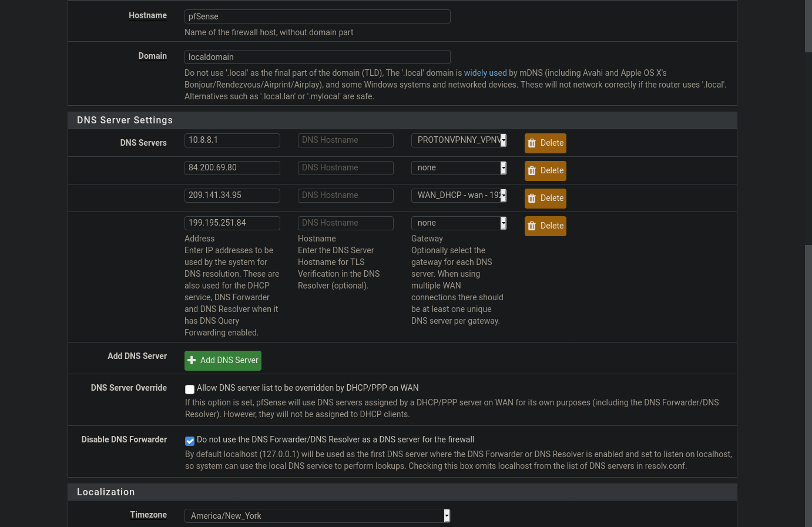Edit the Hostname field containing pfSense

[x=317, y=16]
